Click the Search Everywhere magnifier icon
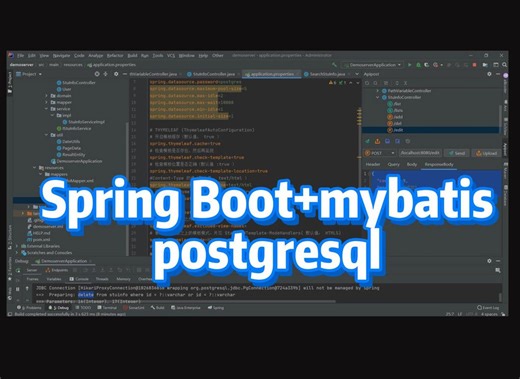 [504, 65]
